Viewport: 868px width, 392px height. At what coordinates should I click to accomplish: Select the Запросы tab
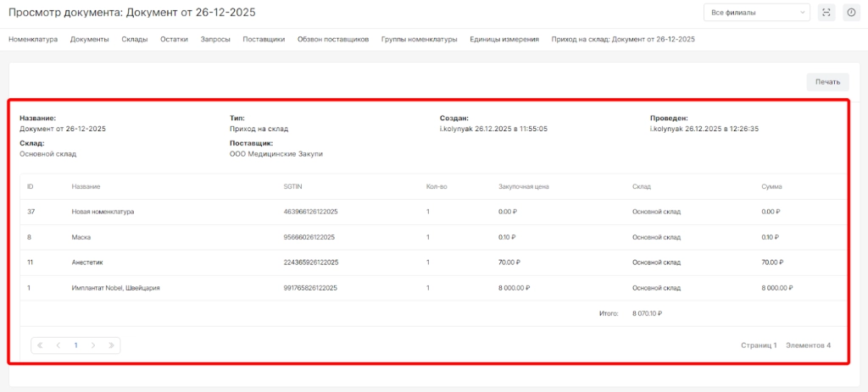click(215, 39)
